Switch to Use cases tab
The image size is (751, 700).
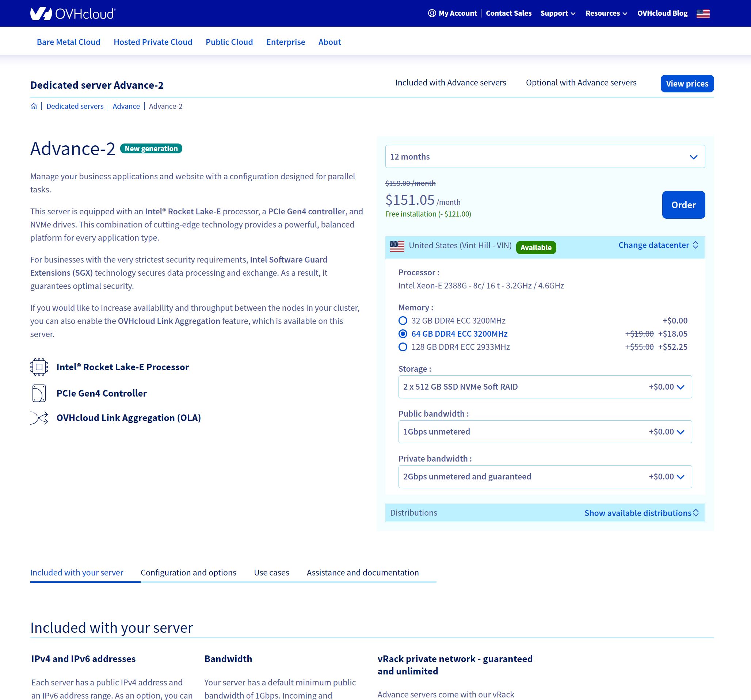(x=272, y=573)
